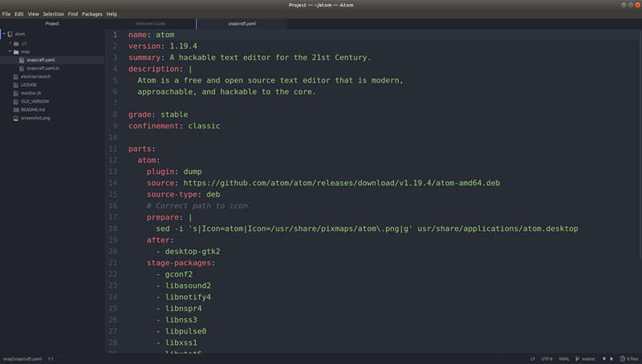Click the git branch icon in status bar
642x364 pixels.
tap(577, 358)
